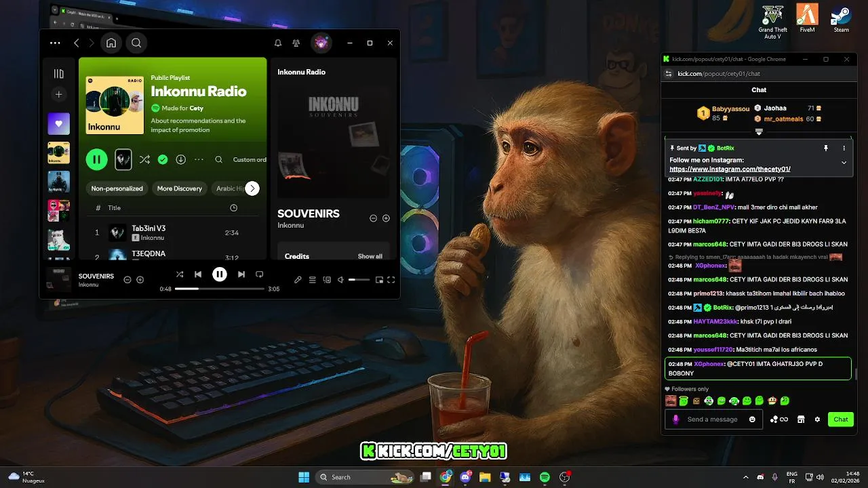Collapse the pinned BotRix message chevron
Screen dimensions: 868x488
[x=844, y=163]
